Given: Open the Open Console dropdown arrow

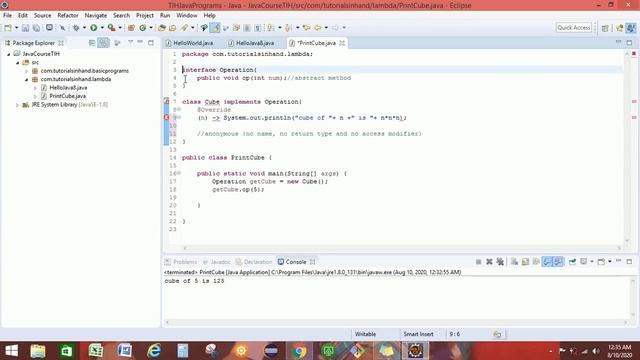Looking at the screenshot, I should pos(610,262).
